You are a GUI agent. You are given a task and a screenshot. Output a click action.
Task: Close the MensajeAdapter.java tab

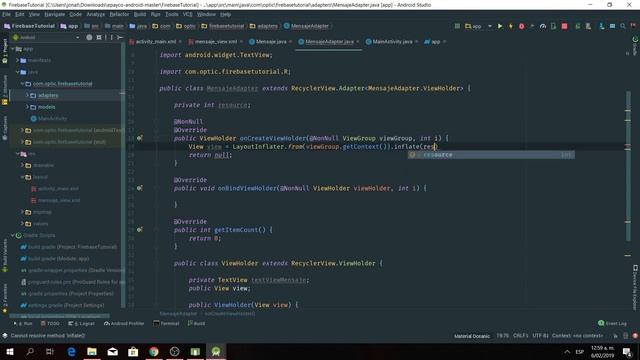[358, 42]
